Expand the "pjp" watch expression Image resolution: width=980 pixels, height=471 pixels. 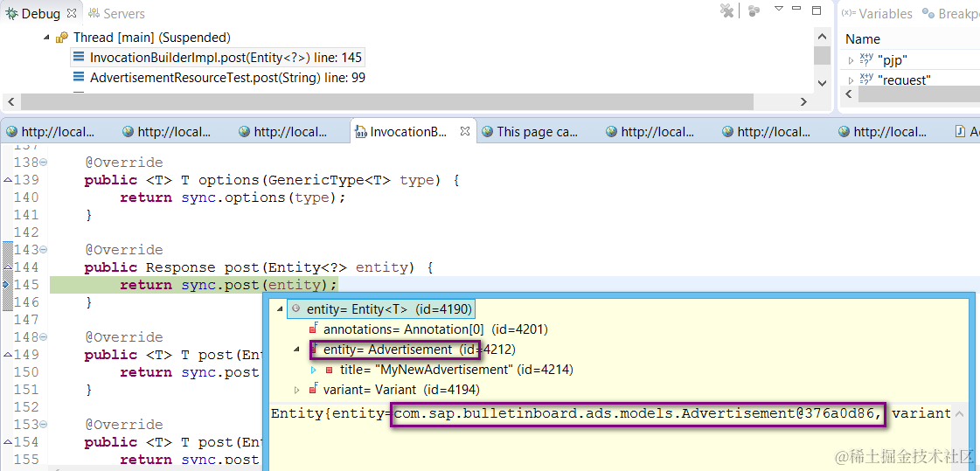tap(851, 60)
